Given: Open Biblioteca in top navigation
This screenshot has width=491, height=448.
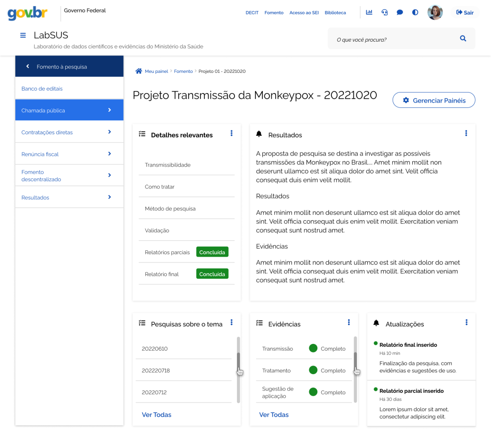Looking at the screenshot, I should (x=335, y=12).
